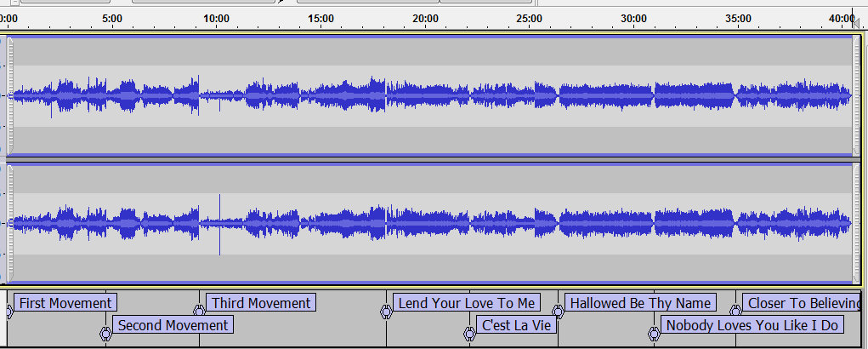Screen dimensions: 868x349
Task: Click the C'est La Vie marker handle
Action: [x=469, y=334]
